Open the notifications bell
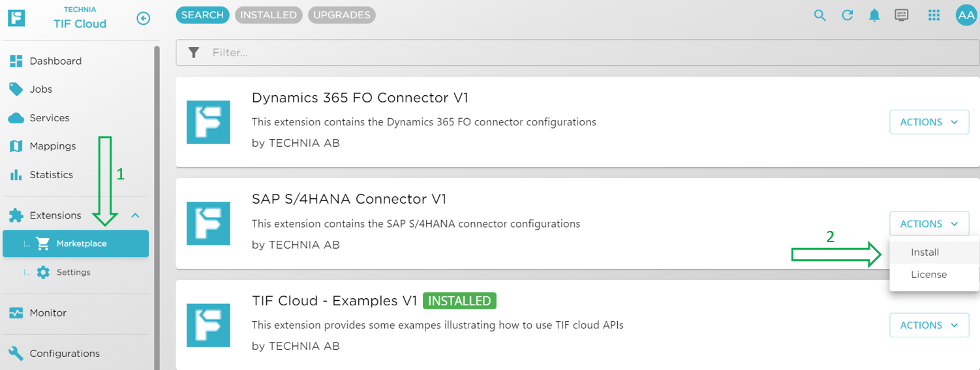 tap(874, 16)
